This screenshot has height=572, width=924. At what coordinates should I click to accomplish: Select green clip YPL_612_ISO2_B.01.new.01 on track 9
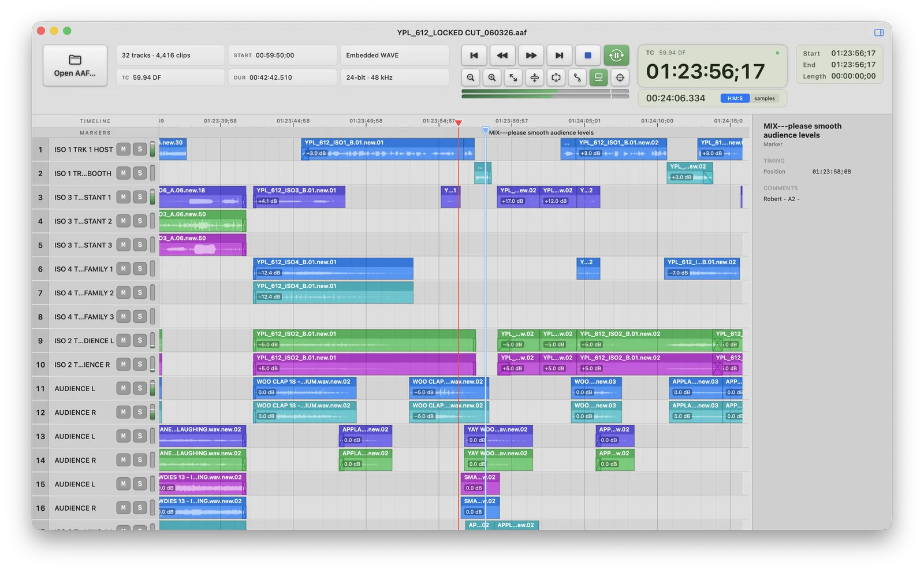[x=364, y=340]
